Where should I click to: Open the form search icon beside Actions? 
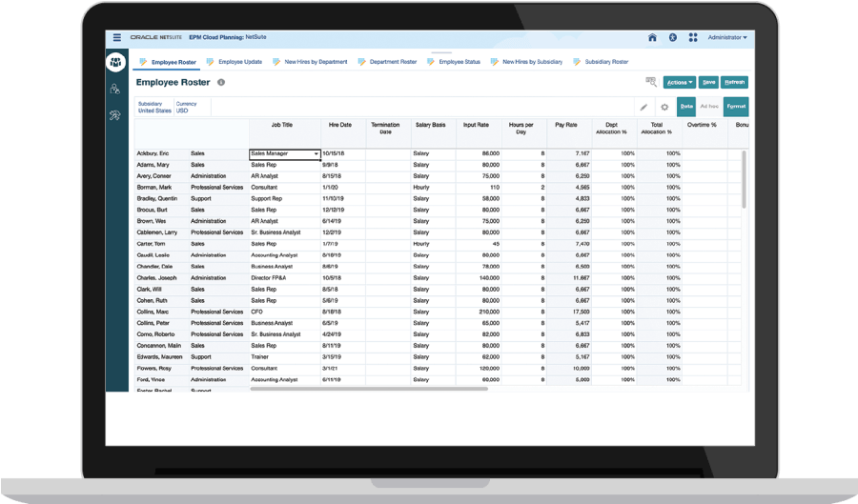tap(651, 82)
